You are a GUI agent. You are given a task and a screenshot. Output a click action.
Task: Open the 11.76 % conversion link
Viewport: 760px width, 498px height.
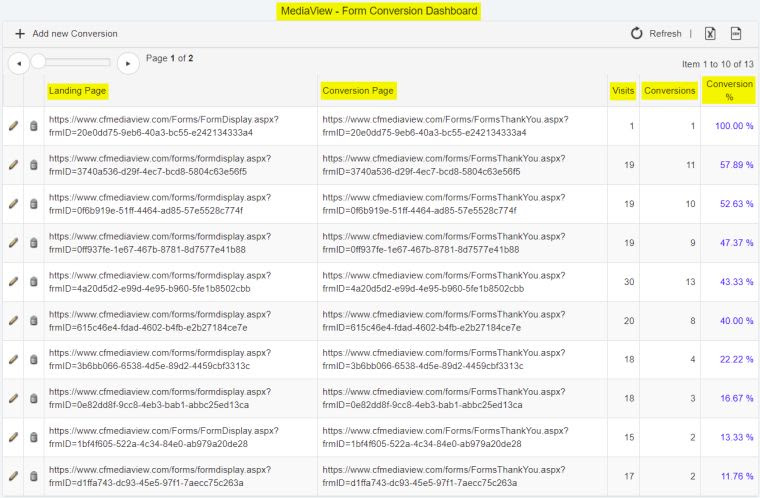[737, 476]
